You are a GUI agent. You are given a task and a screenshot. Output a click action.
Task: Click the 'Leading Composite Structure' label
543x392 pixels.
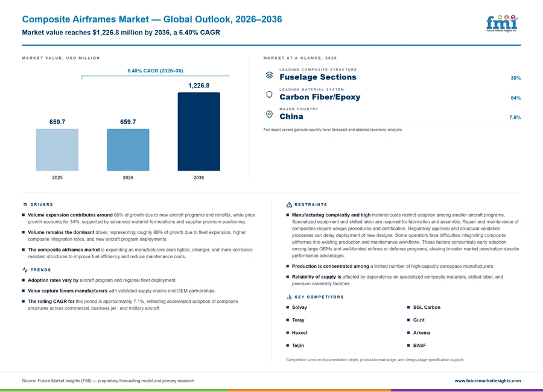(318, 69)
